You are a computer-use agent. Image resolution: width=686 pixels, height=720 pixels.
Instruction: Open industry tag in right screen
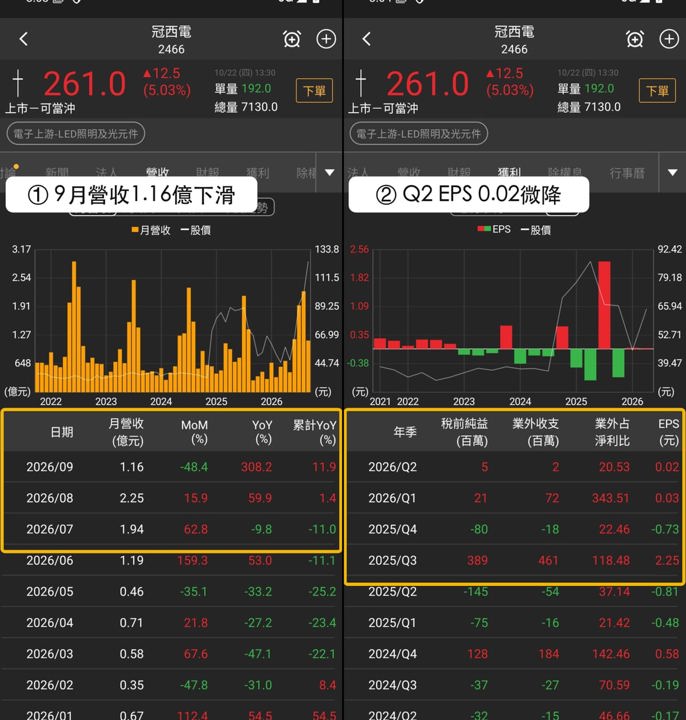click(x=418, y=134)
